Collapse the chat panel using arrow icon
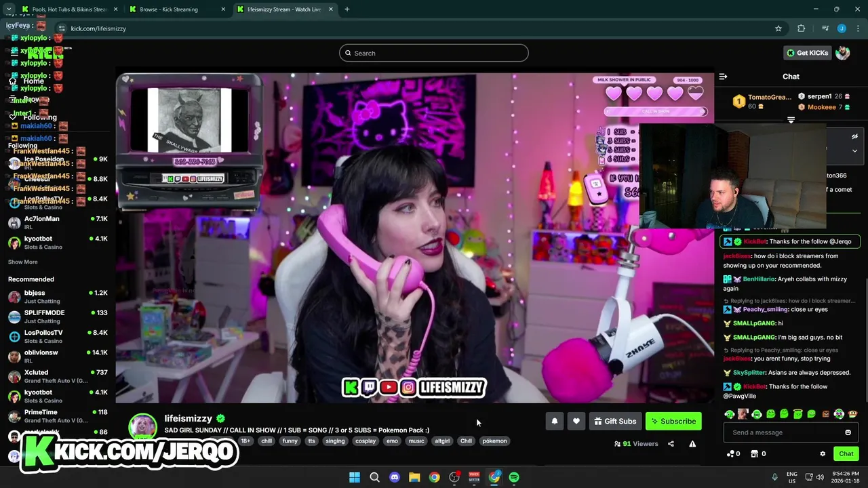The image size is (868, 488). click(723, 77)
